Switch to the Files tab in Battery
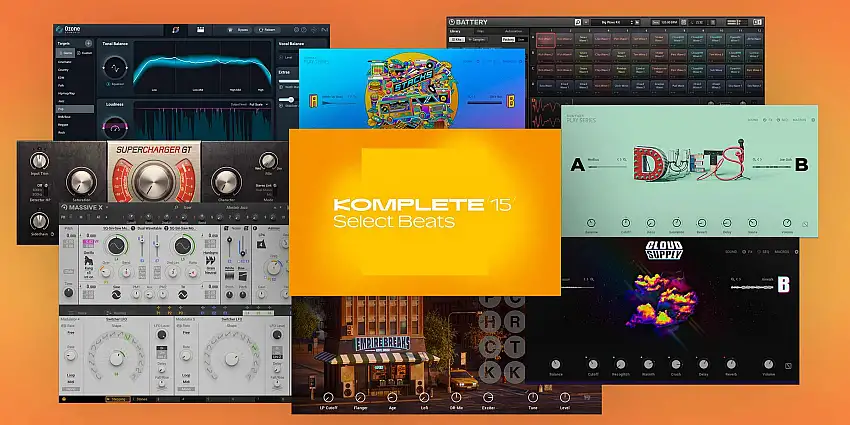 click(480, 31)
